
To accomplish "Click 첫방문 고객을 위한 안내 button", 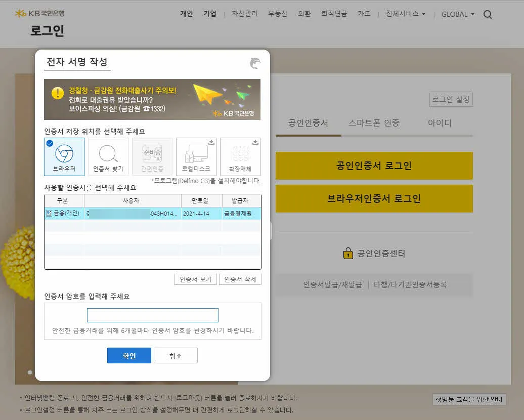I will pos(469,399).
